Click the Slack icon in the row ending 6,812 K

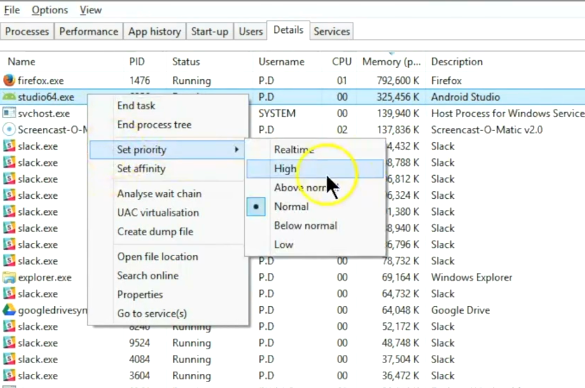coord(9,179)
